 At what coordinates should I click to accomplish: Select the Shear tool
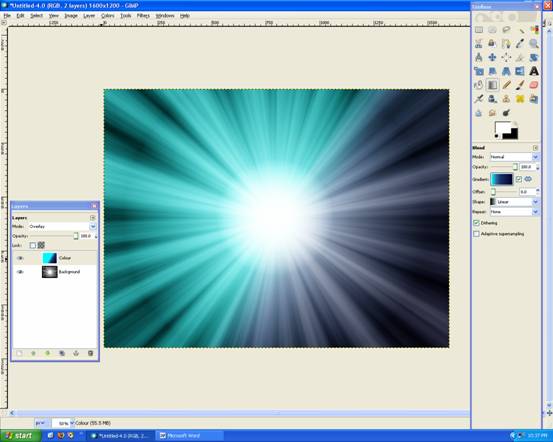pos(492,71)
